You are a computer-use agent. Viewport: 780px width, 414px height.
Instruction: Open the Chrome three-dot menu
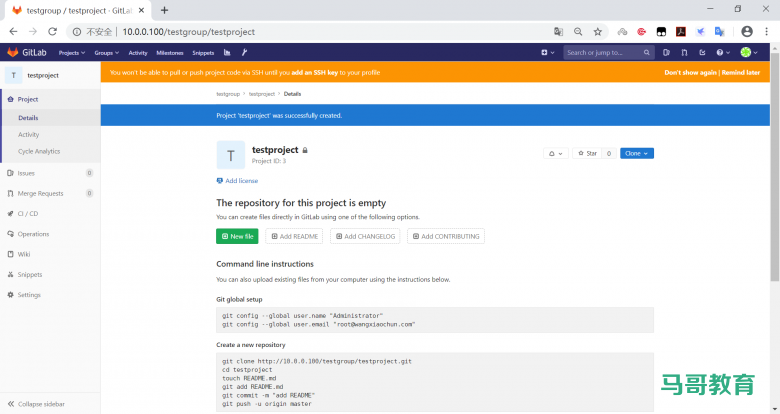[x=766, y=31]
